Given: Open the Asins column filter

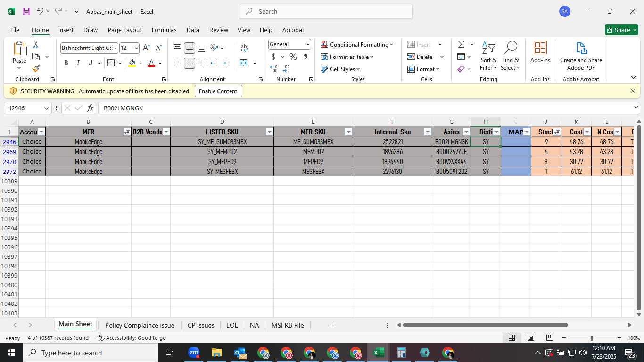Looking at the screenshot, I should coord(466,132).
